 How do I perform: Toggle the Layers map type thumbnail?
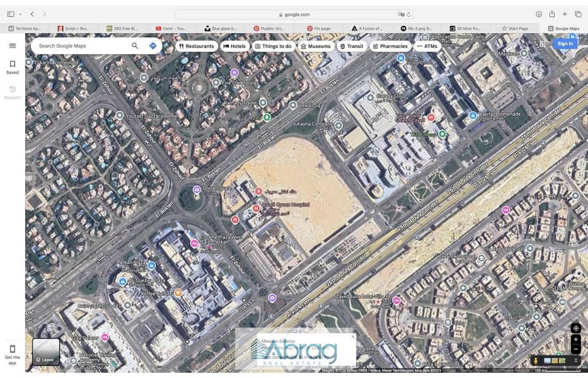click(46, 352)
